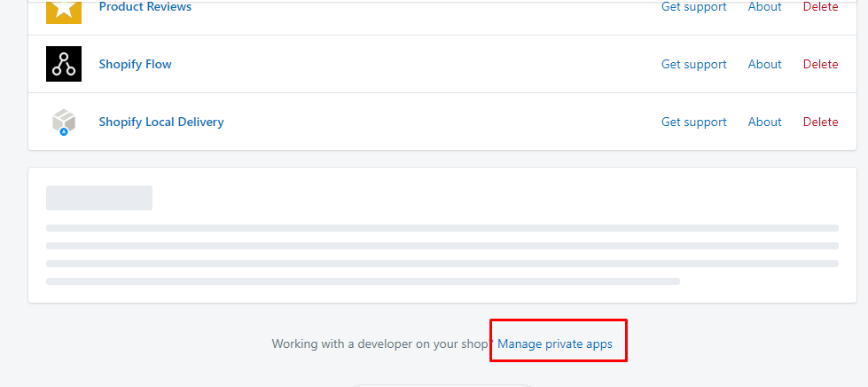Click the Shopify Local Delivery box icon
This screenshot has width=868, height=387.
[64, 122]
